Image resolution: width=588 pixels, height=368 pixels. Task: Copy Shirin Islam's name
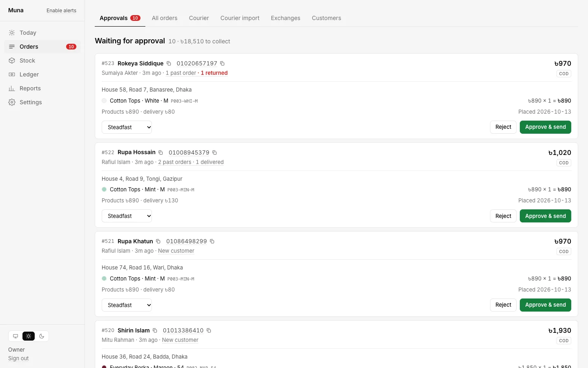(x=155, y=330)
